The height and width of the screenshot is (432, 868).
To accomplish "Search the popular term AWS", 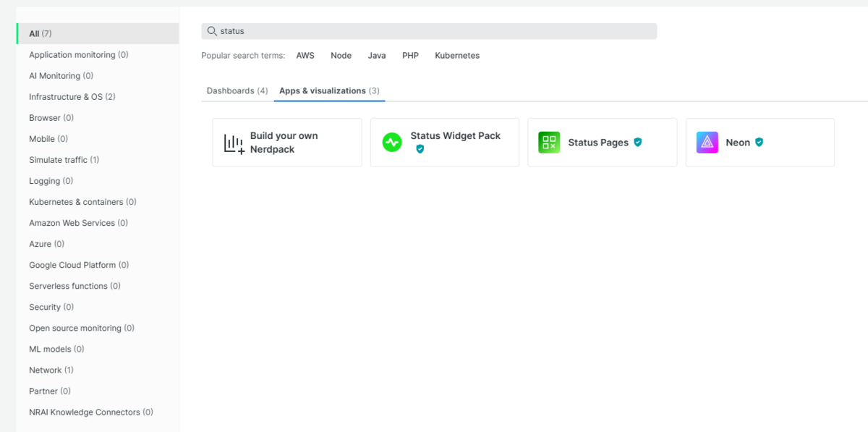I will tap(305, 56).
